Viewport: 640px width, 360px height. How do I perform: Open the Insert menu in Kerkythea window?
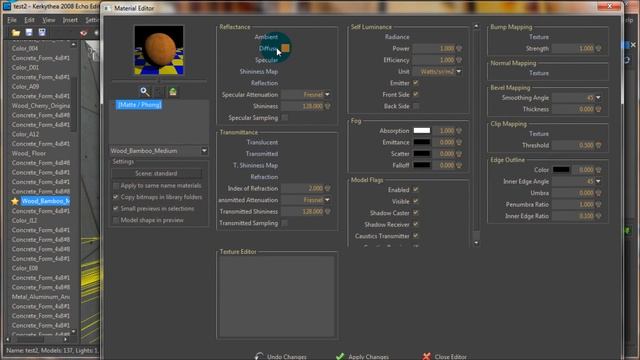(x=70, y=20)
